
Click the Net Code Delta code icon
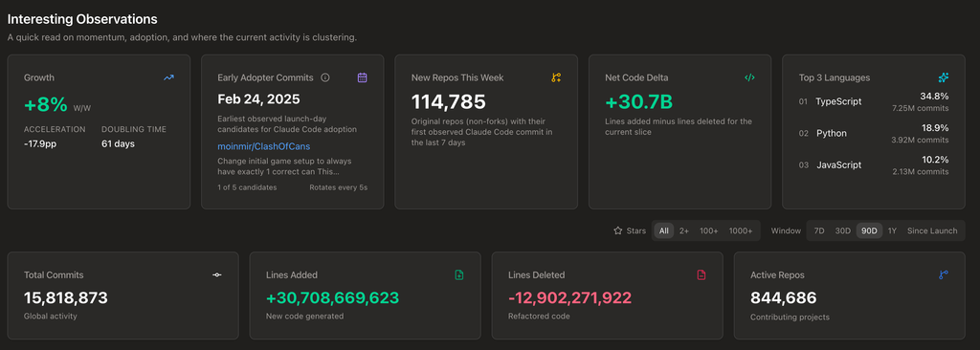click(x=749, y=77)
